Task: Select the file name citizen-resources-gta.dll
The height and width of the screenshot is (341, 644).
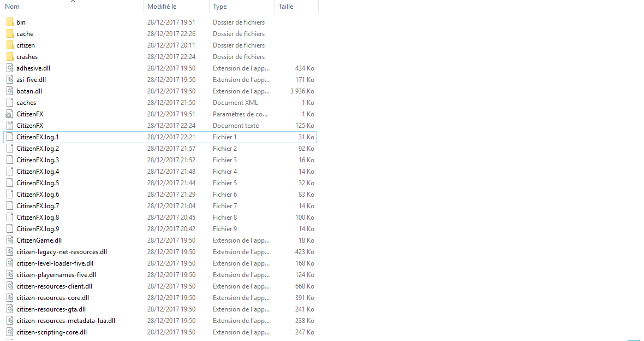Action: (51, 309)
